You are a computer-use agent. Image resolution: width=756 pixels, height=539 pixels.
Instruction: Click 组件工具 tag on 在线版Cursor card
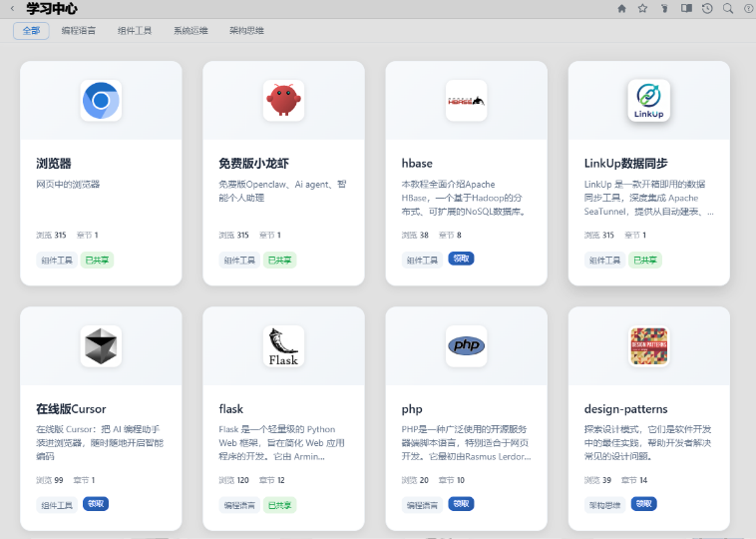tap(57, 505)
